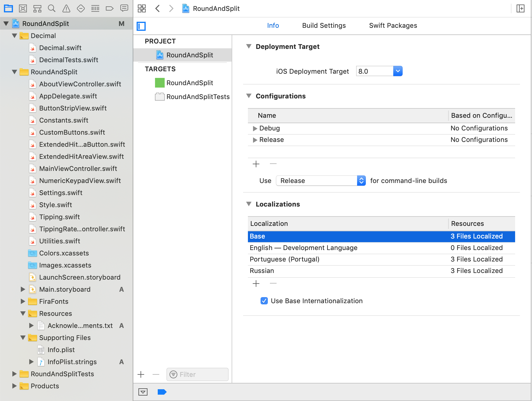
Task: Open the Source Control navigator
Action: (x=23, y=8)
